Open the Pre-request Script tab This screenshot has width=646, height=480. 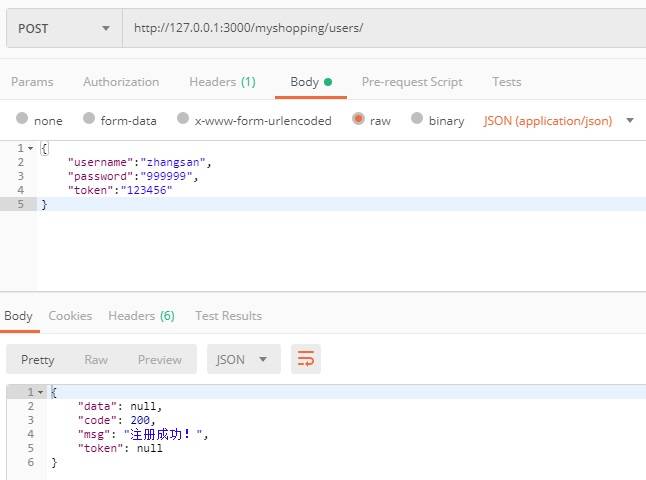[x=412, y=82]
